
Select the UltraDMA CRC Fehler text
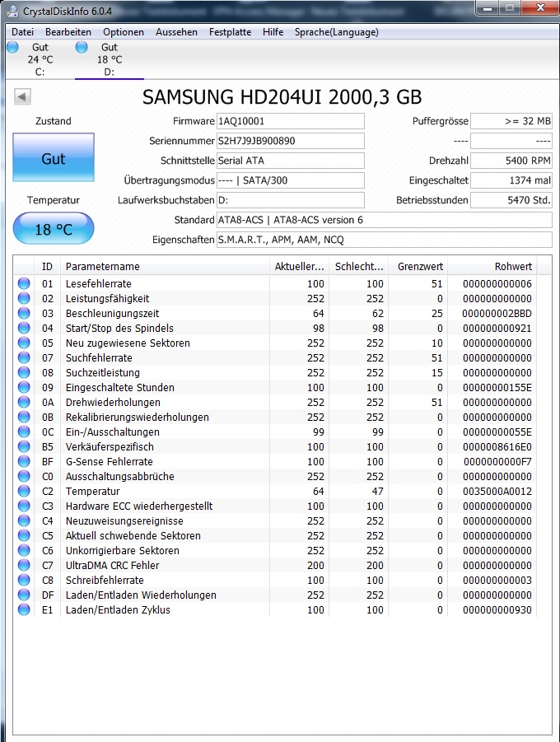click(112, 565)
